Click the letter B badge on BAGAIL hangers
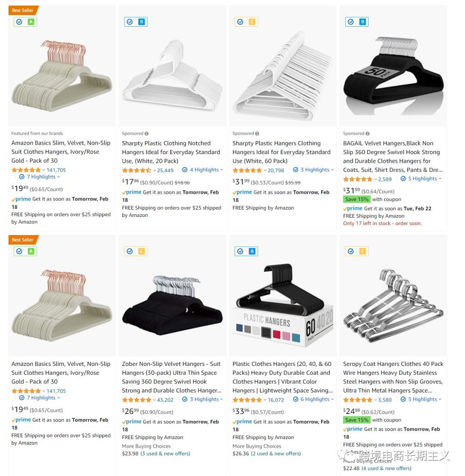 (x=363, y=22)
